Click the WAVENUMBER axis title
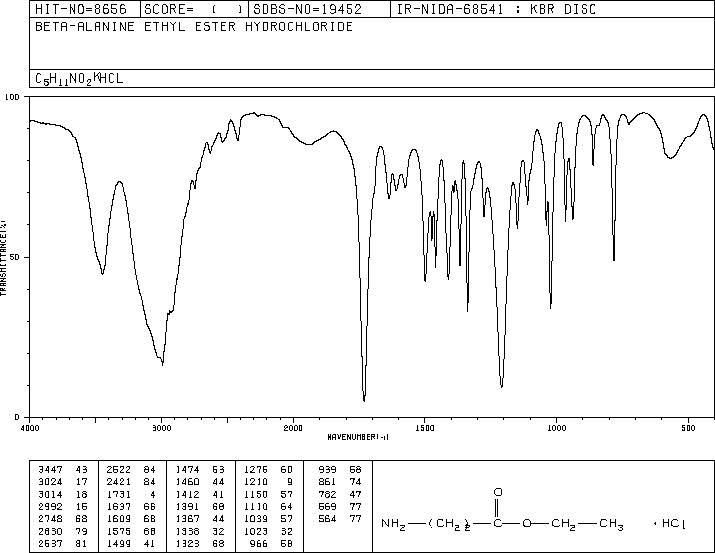The width and height of the screenshot is (715, 553). point(358,437)
